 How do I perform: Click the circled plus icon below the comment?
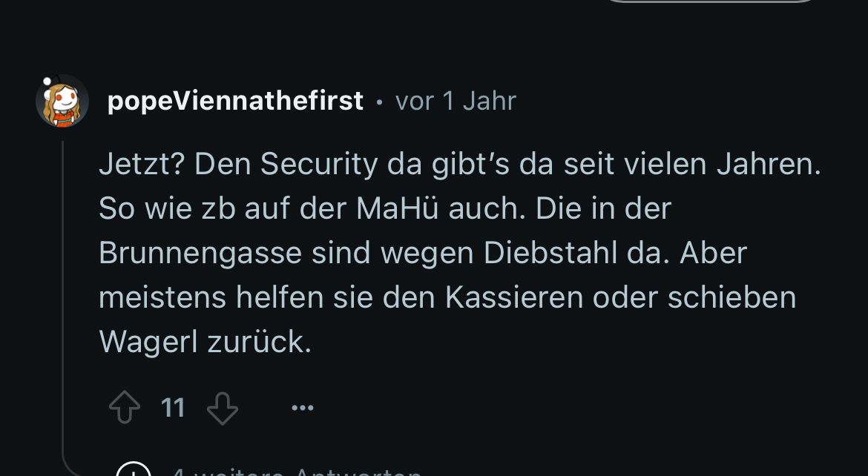(134, 472)
